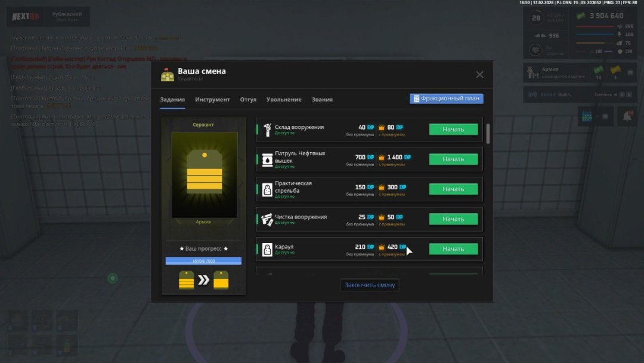Go to the Увольнение tab
The image size is (644, 363).
click(x=284, y=100)
